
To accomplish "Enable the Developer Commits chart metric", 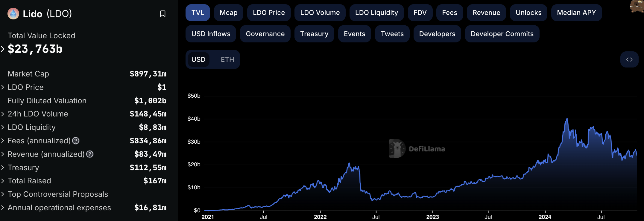I will click(502, 34).
